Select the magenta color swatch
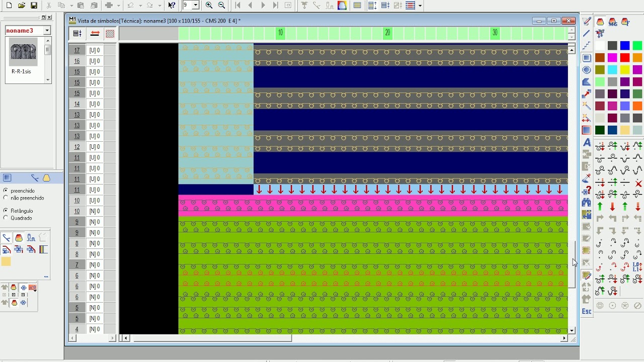 coord(612,58)
